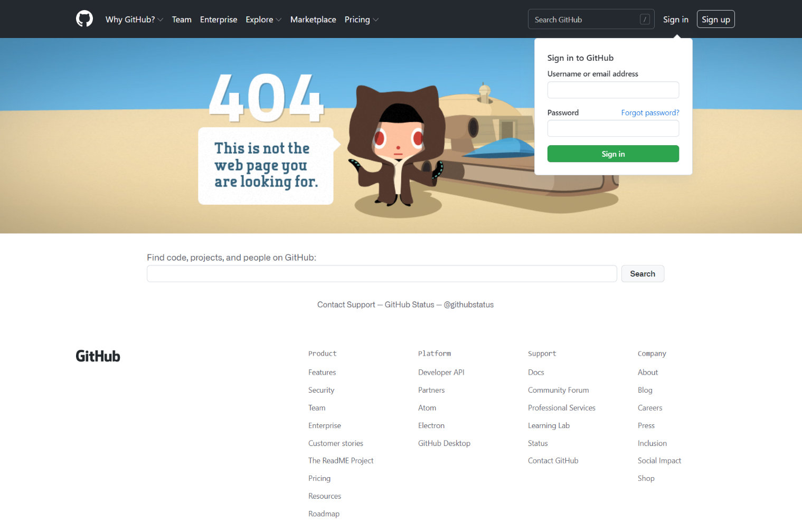This screenshot has height=532, width=802.
Task: Click the Search button
Action: click(x=643, y=273)
